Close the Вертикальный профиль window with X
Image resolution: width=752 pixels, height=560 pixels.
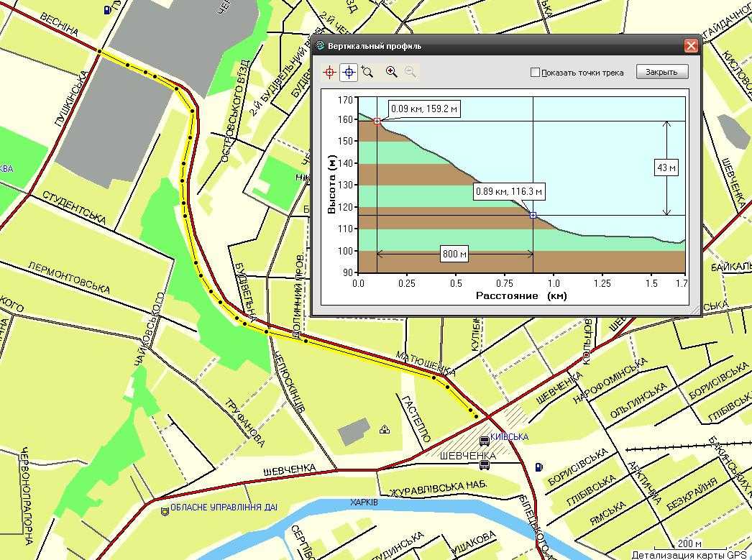pyautogui.click(x=690, y=46)
